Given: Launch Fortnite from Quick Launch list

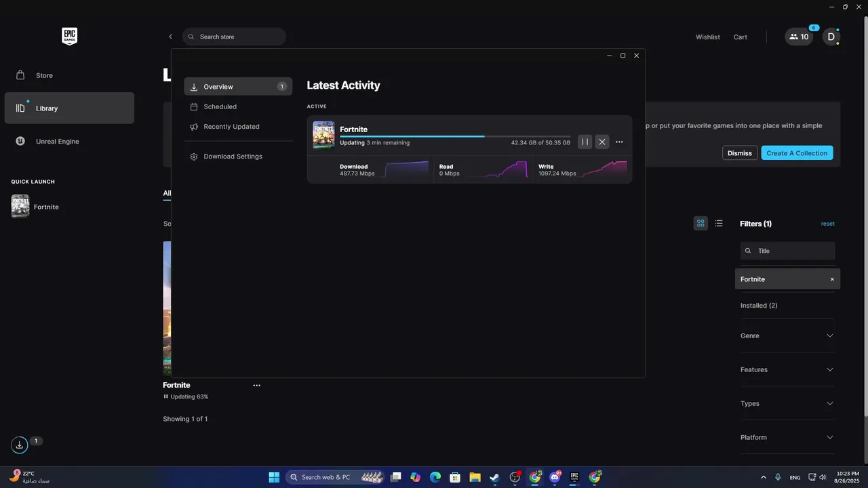Looking at the screenshot, I should [35, 207].
